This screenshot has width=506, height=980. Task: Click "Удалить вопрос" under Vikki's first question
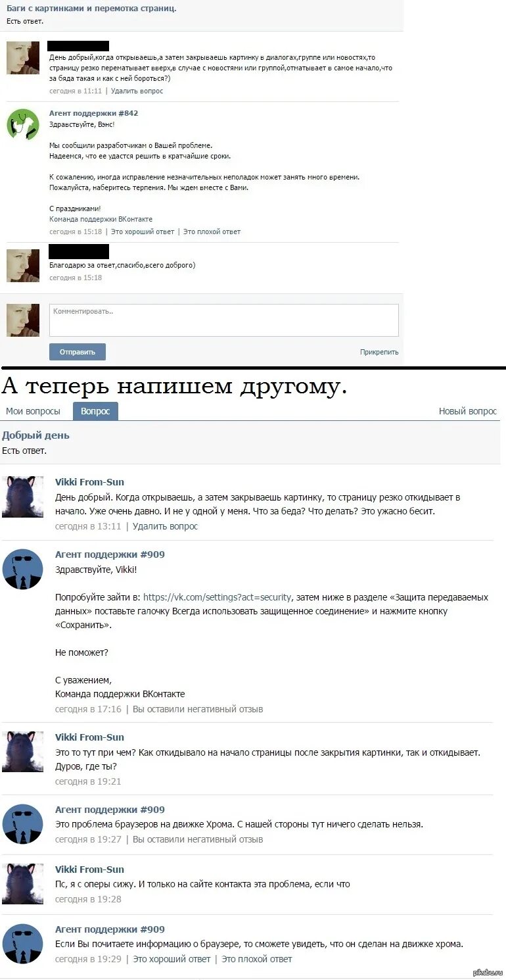(165, 526)
